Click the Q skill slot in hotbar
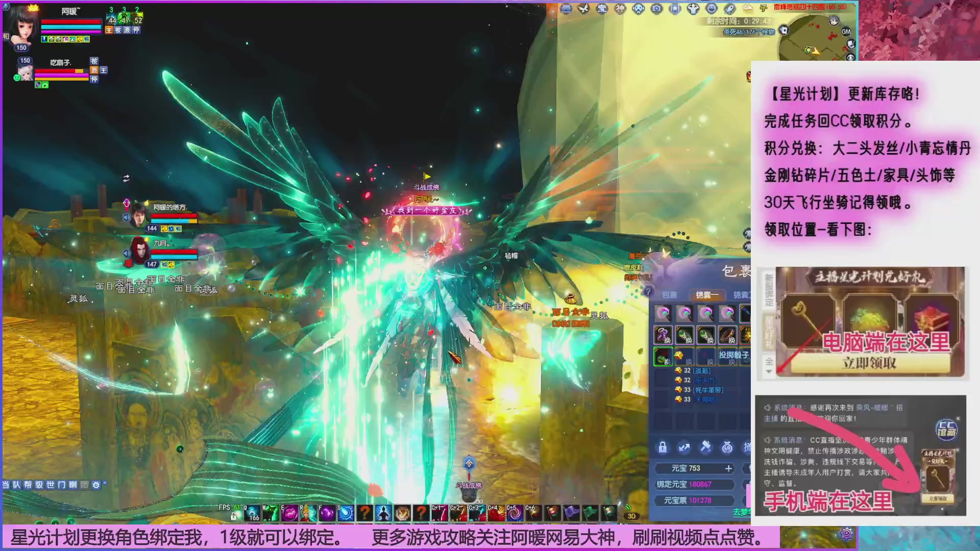This screenshot has width=980, height=551. [x=252, y=513]
